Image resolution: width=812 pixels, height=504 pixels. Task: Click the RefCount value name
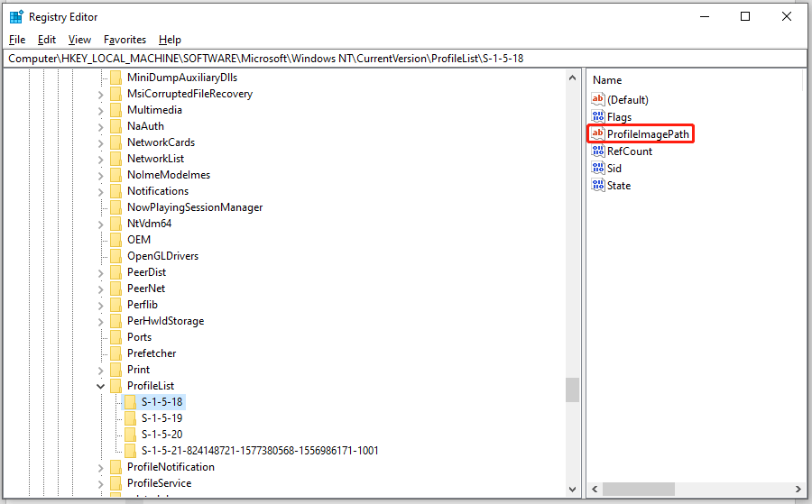(630, 151)
